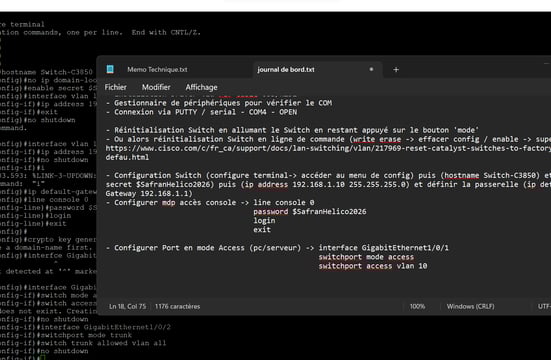Viewport: 551px width, 360px height.
Task: Select the journal de bord.txt tab
Action: tap(286, 70)
